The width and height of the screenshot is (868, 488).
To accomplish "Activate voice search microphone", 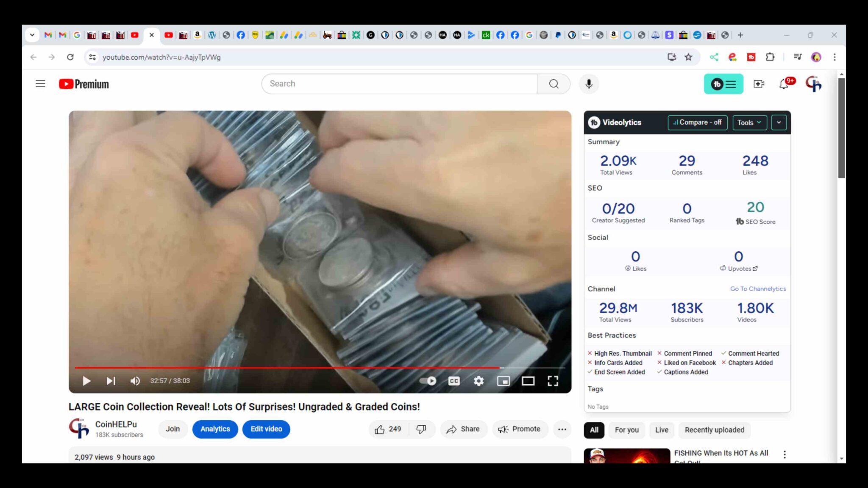I will [589, 84].
